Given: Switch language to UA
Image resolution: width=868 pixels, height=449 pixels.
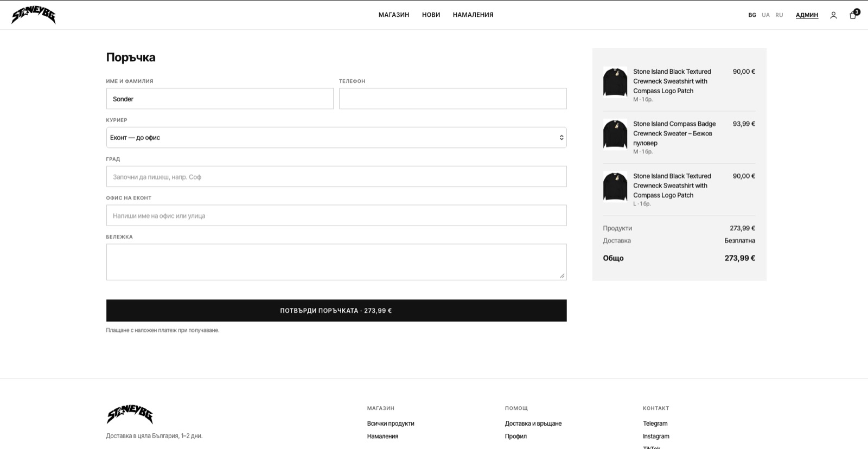Looking at the screenshot, I should pos(765,15).
